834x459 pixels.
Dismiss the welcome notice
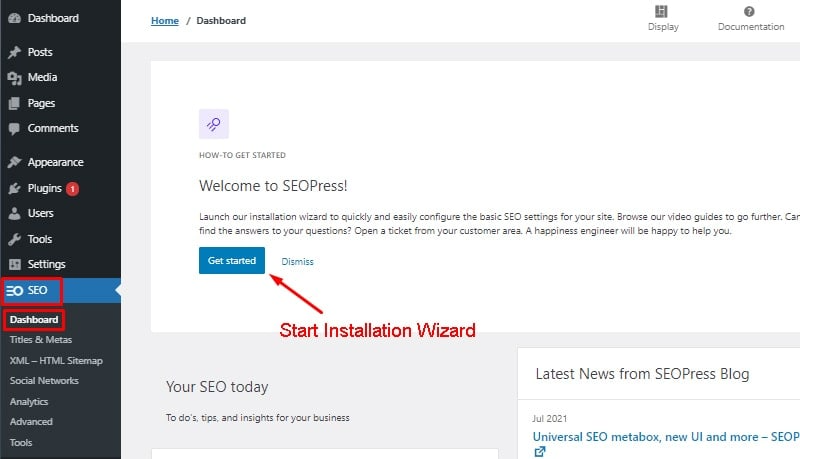point(297,262)
